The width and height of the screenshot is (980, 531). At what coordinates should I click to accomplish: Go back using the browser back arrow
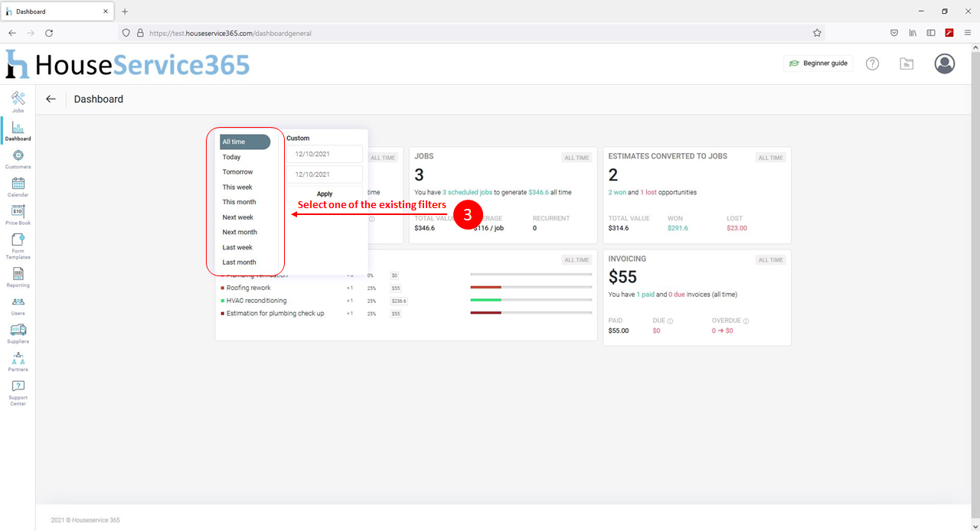pyautogui.click(x=12, y=33)
